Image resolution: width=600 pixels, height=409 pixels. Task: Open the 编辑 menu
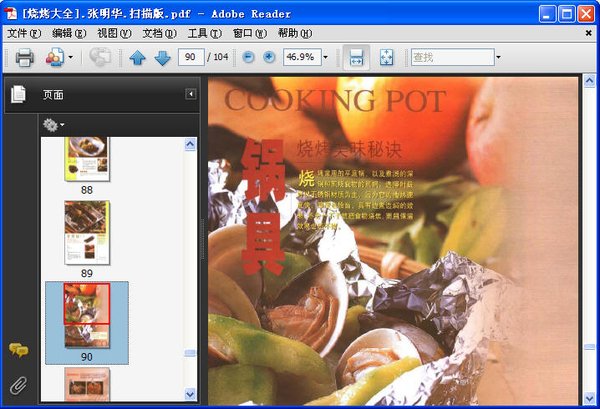coord(69,34)
